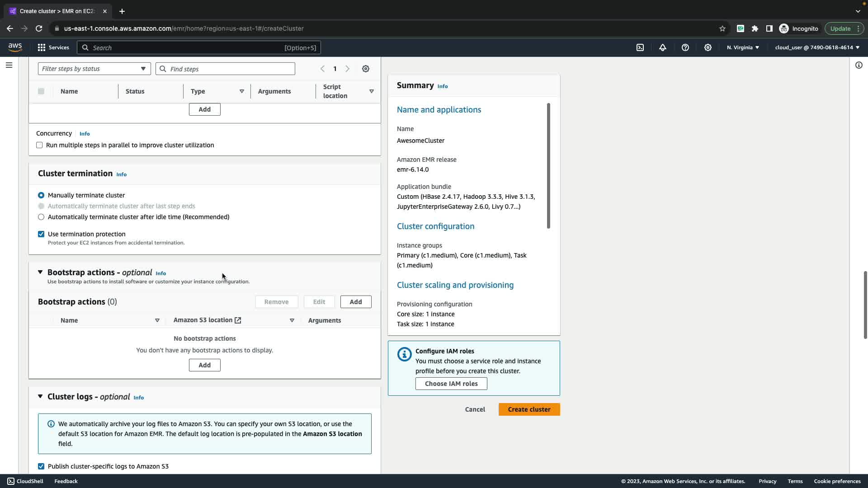
Task: Open the help question mark icon
Action: point(685,47)
